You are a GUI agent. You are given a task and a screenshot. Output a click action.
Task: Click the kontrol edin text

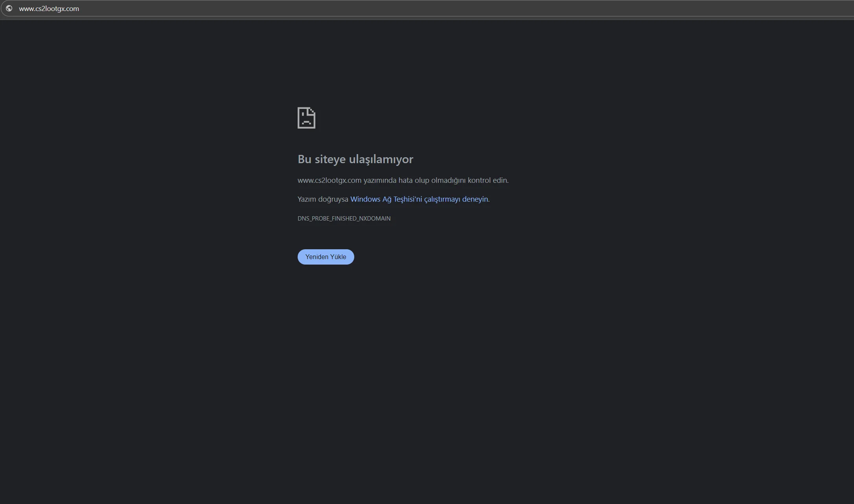pyautogui.click(x=488, y=180)
